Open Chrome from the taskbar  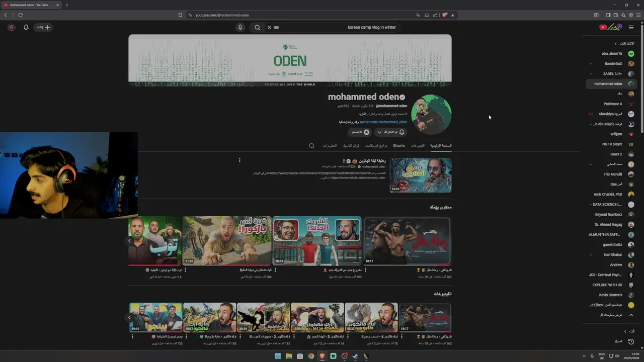click(x=311, y=356)
